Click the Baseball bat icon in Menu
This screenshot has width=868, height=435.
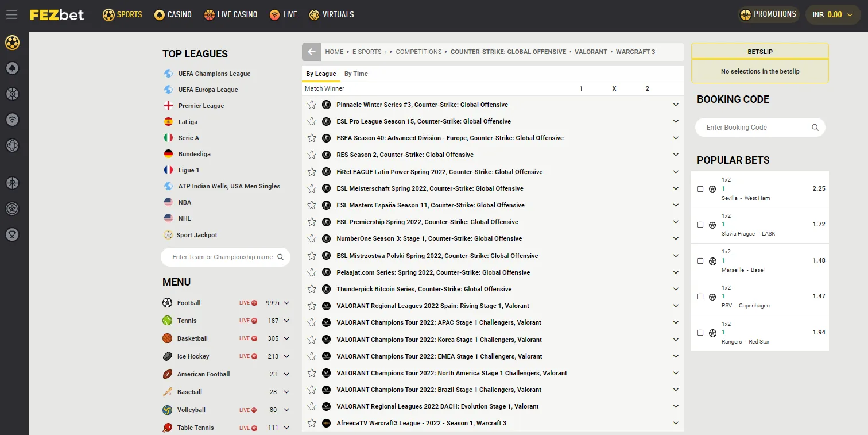tap(167, 392)
